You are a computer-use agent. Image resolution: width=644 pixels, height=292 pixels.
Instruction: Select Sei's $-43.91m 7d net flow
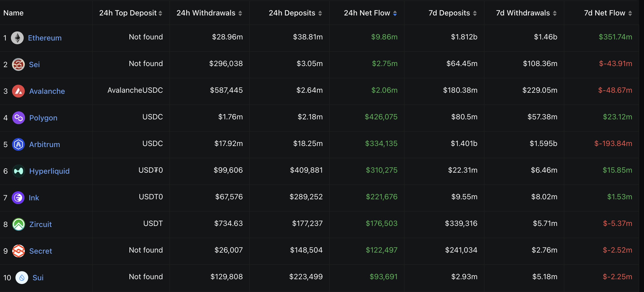click(616, 64)
